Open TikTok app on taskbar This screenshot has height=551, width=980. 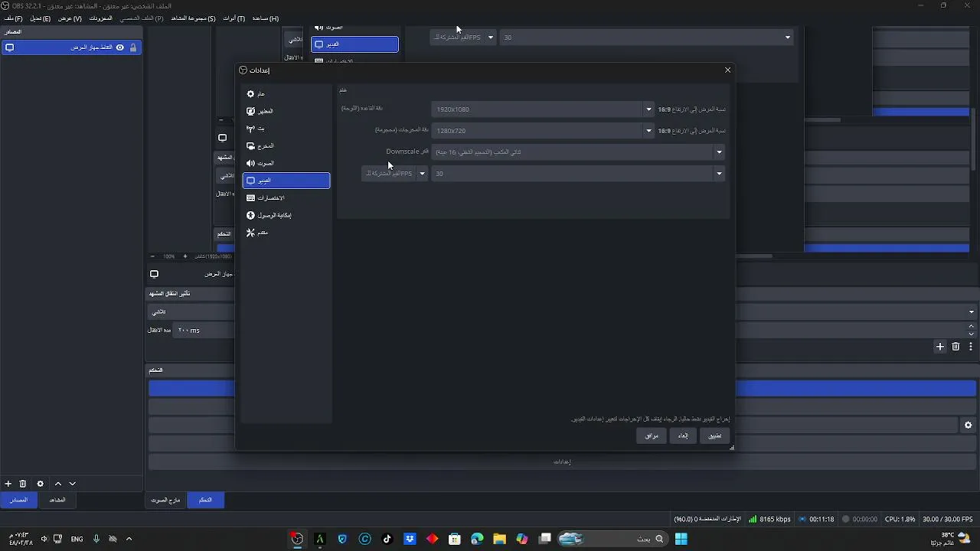click(387, 539)
